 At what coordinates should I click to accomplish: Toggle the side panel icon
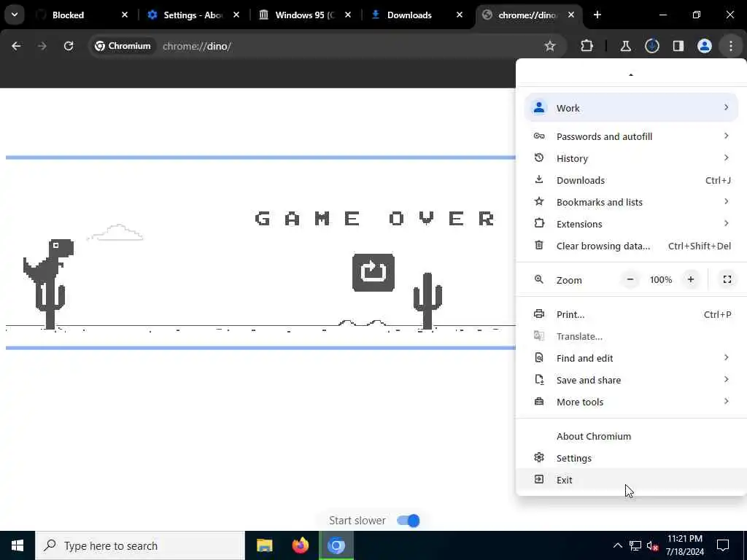click(x=678, y=46)
